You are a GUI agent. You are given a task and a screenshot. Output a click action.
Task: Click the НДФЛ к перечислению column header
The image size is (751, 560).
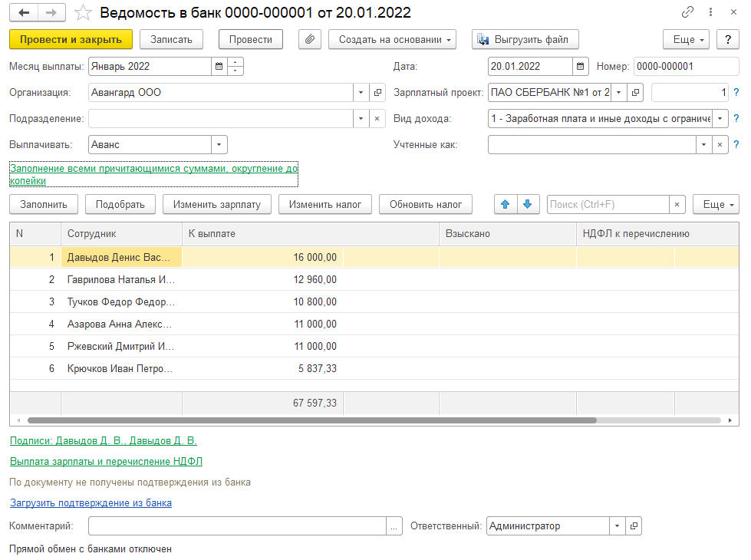click(657, 234)
